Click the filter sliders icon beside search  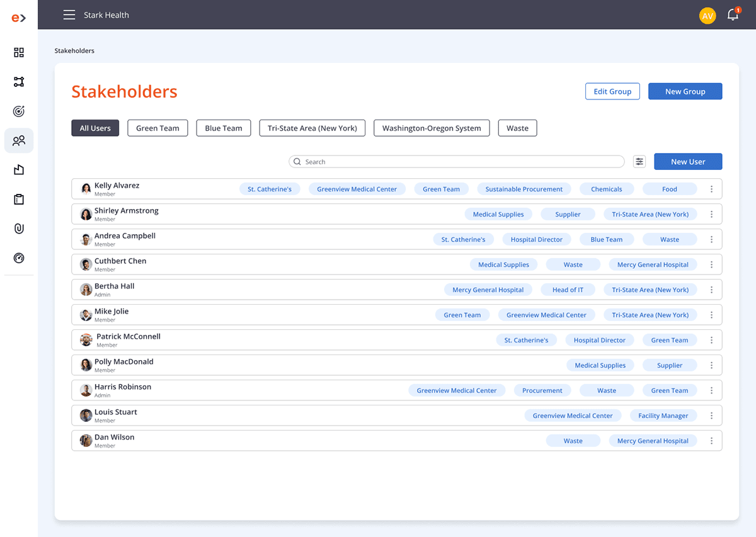[639, 162]
